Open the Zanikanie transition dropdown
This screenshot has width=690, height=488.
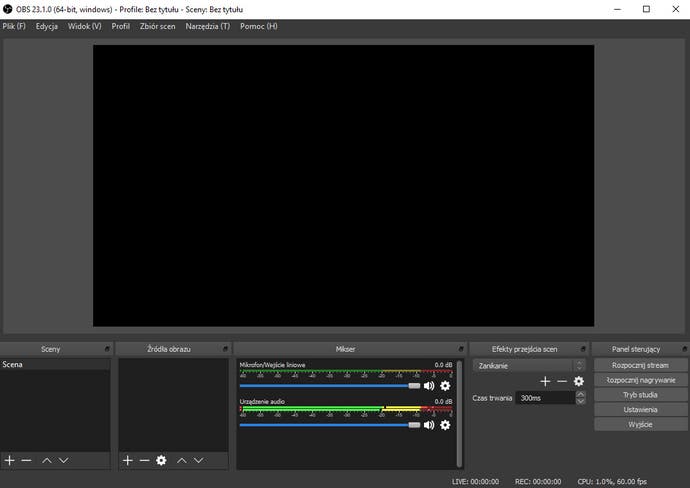click(x=529, y=366)
